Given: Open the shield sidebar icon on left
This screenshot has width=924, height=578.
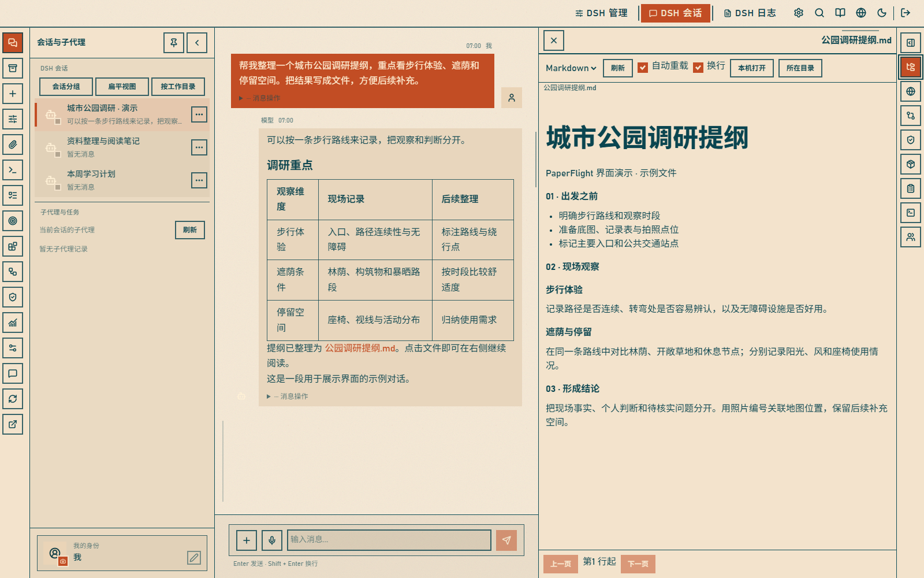Looking at the screenshot, I should 13,297.
